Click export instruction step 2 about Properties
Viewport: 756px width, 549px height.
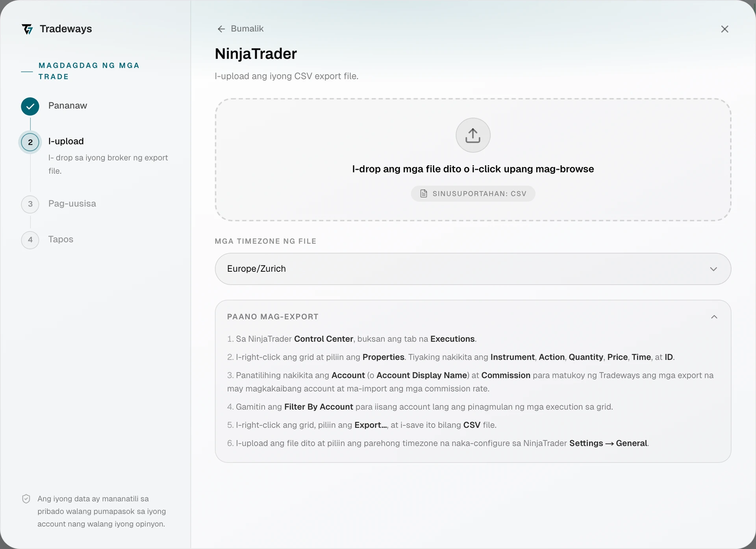pyautogui.click(x=451, y=357)
